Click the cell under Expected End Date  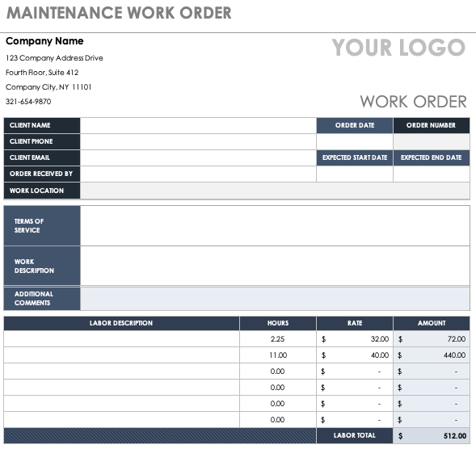432,174
